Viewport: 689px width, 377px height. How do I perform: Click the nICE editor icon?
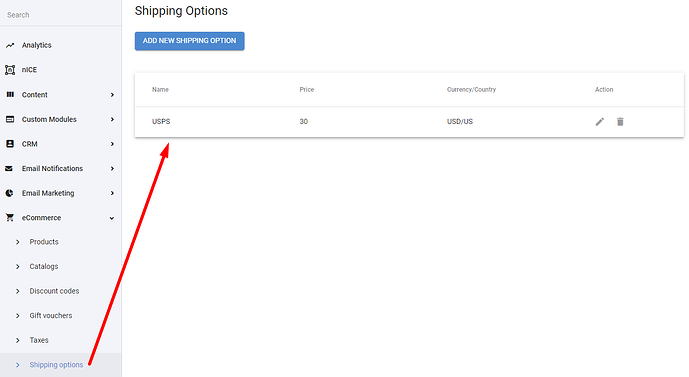point(10,70)
